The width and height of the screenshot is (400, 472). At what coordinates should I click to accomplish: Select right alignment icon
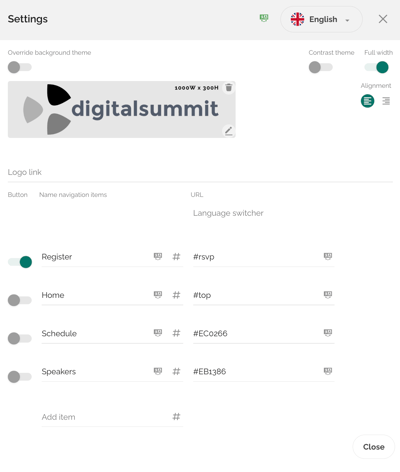[386, 101]
